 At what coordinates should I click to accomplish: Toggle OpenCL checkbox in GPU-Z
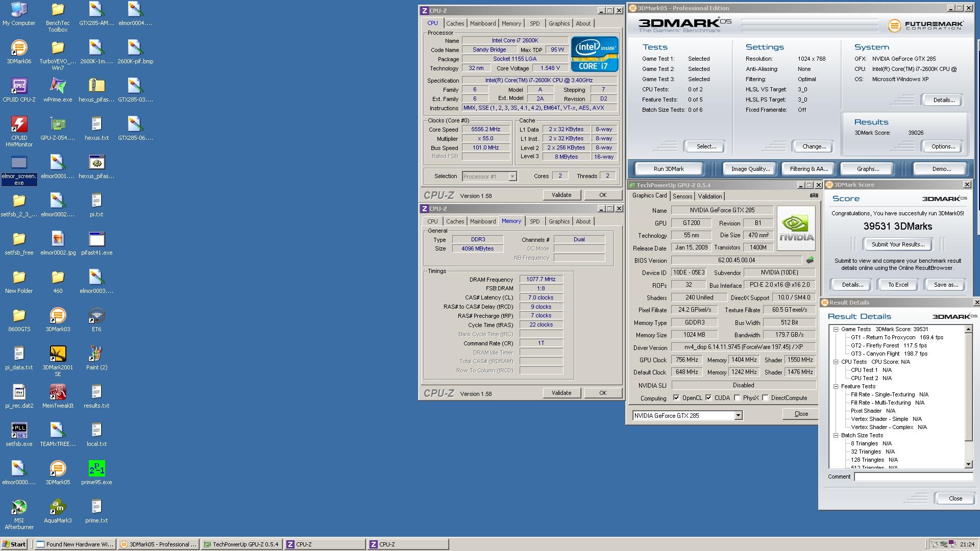(x=676, y=398)
